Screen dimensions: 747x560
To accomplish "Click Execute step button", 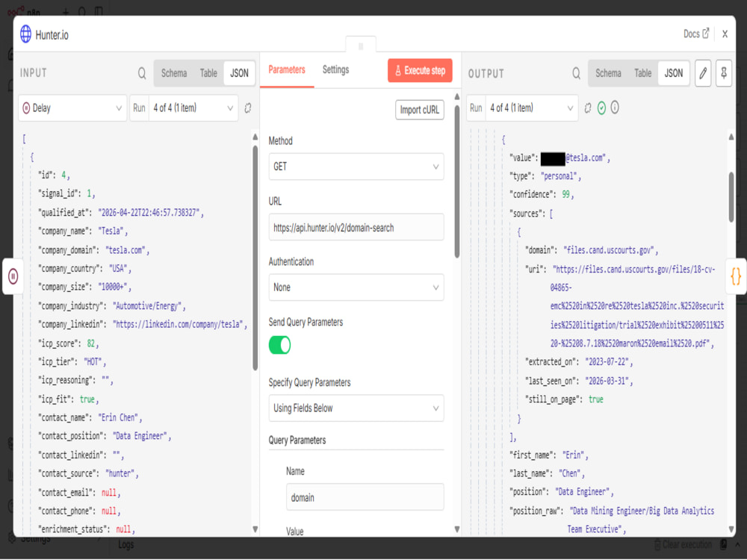I will click(420, 70).
